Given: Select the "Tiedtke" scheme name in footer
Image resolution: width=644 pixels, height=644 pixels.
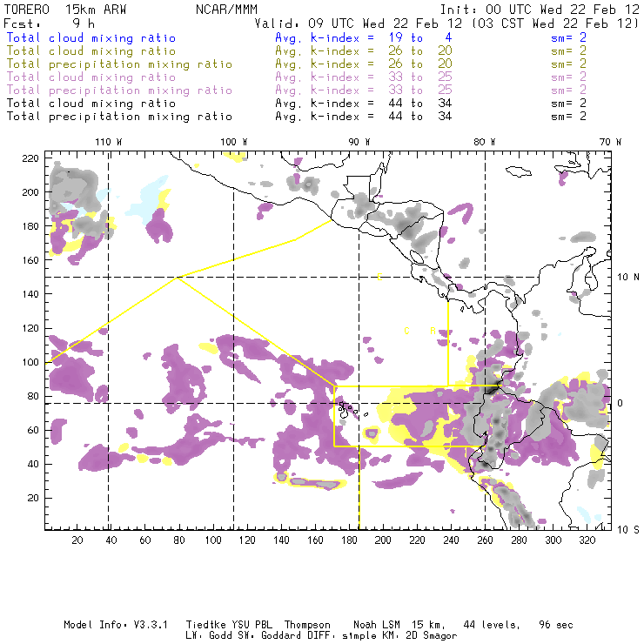Looking at the screenshot, I should point(206,625).
